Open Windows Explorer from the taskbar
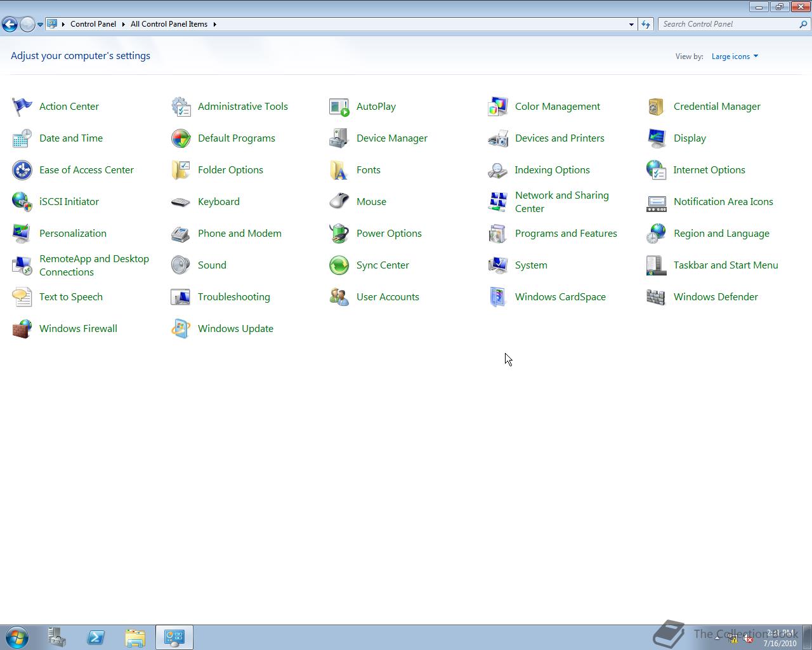 [135, 637]
